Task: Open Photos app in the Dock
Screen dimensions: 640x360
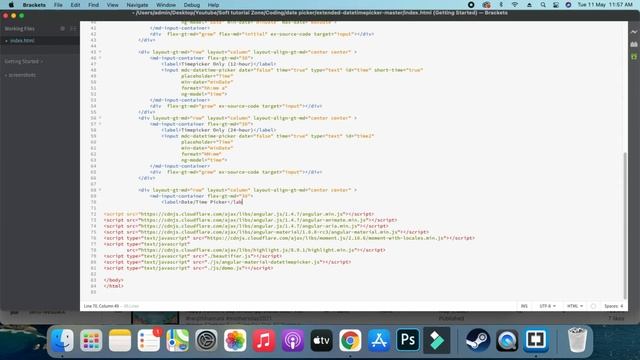Action: [x=235, y=340]
